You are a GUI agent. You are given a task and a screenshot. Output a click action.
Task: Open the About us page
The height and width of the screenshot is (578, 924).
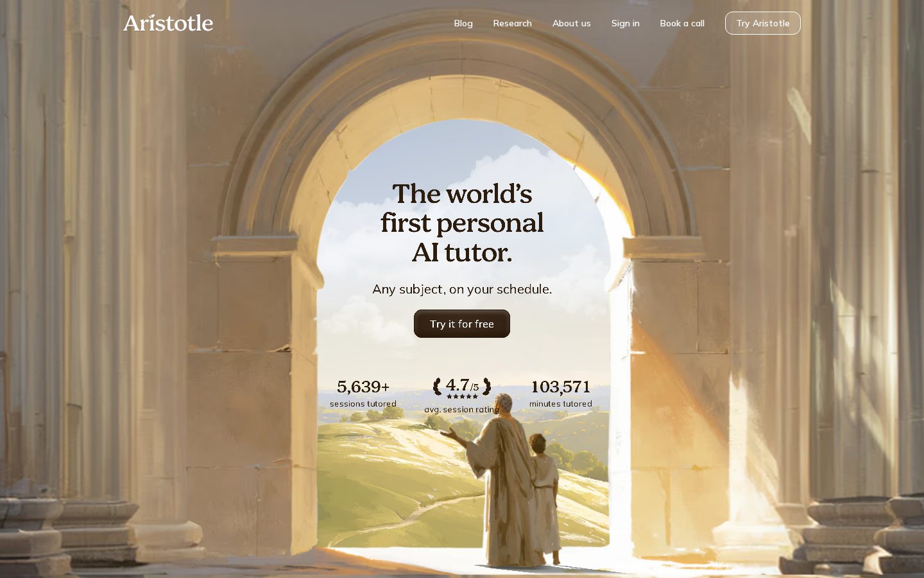(571, 23)
